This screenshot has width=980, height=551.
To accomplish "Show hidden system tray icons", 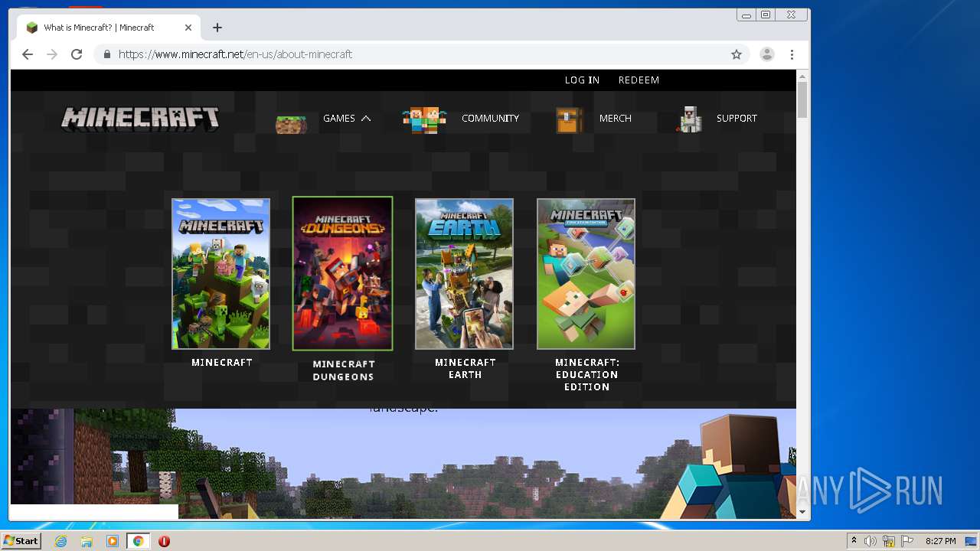I will [854, 541].
